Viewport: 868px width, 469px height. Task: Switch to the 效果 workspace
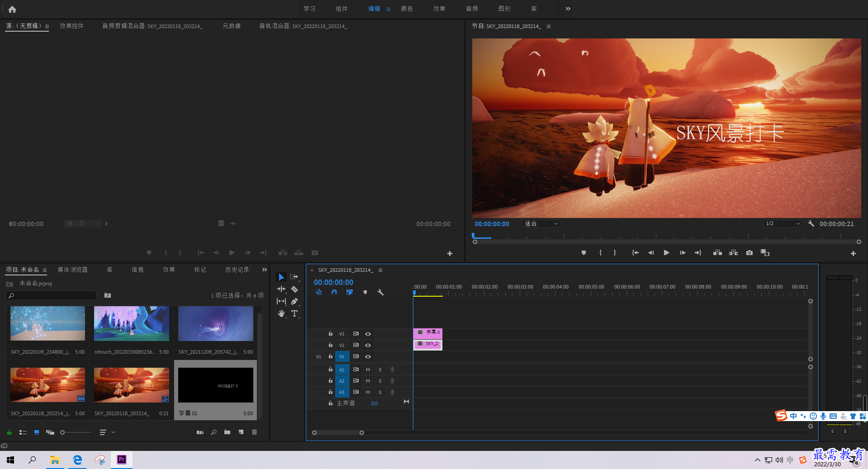coord(439,9)
